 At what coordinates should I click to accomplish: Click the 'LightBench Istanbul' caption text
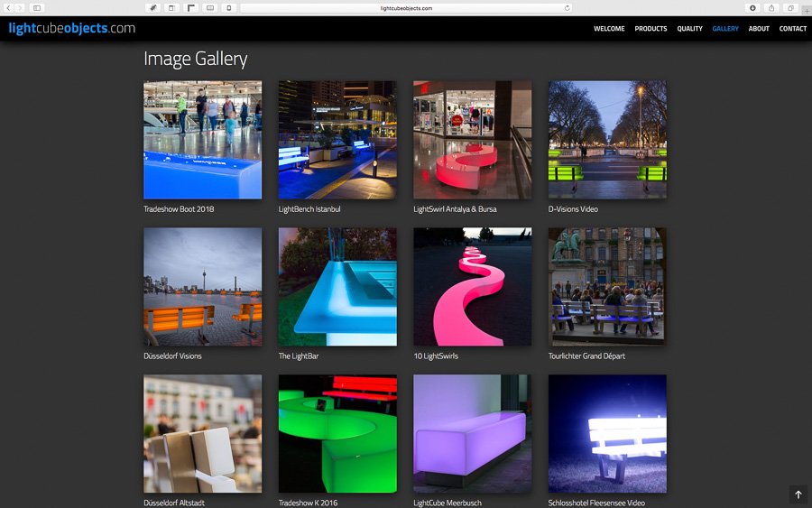coord(309,209)
